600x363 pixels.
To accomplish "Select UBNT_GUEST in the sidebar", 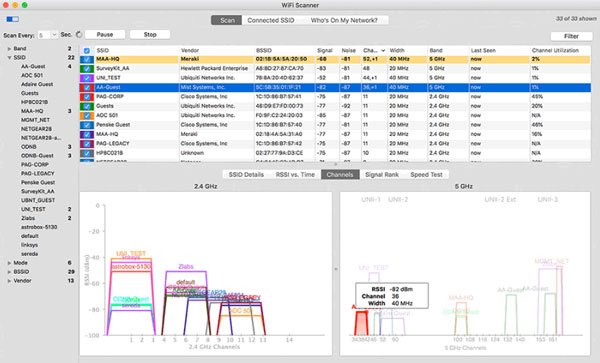I will coord(38,200).
